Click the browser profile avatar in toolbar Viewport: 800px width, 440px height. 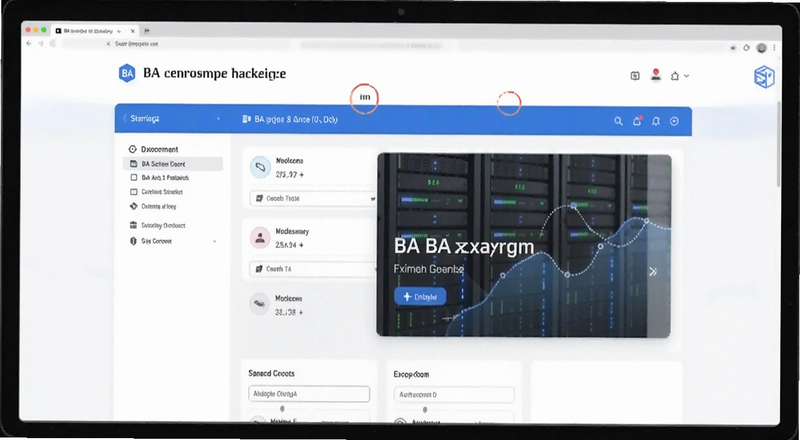click(761, 48)
